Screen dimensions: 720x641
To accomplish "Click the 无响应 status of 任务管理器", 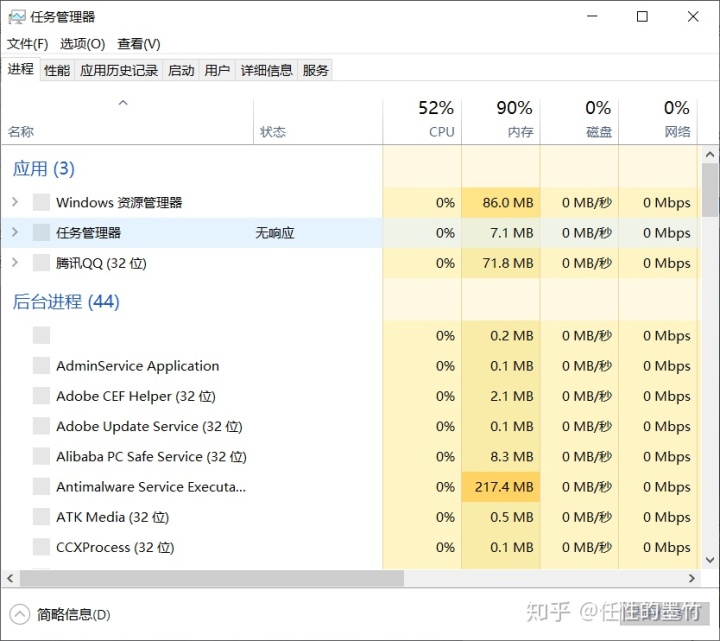I will point(275,233).
